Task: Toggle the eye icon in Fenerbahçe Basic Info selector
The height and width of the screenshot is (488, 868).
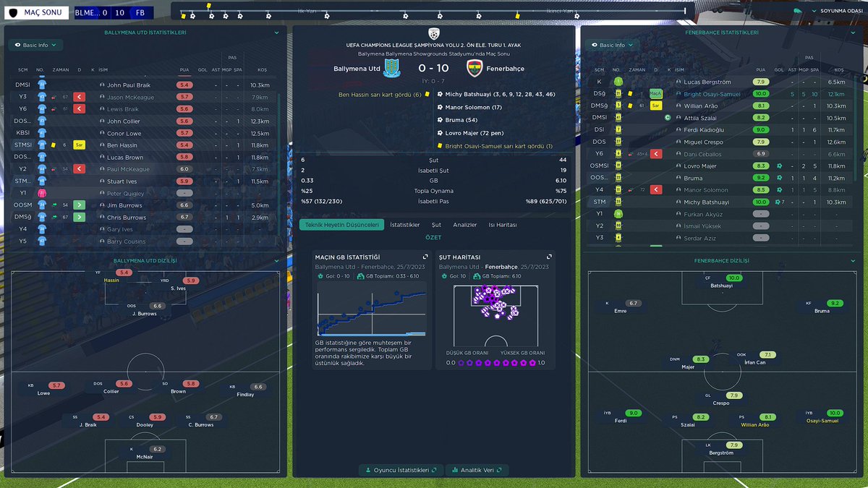Action: pyautogui.click(x=593, y=45)
